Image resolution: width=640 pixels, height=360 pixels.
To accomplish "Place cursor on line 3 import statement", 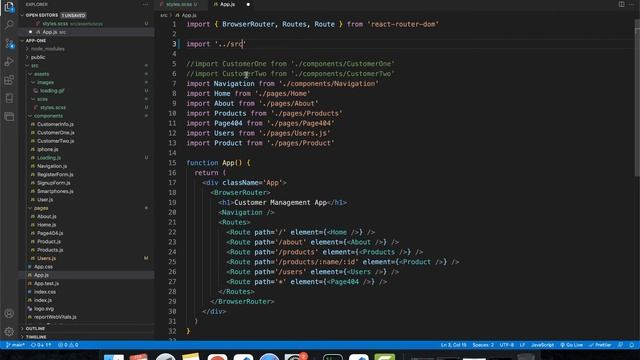I will pyautogui.click(x=217, y=44).
